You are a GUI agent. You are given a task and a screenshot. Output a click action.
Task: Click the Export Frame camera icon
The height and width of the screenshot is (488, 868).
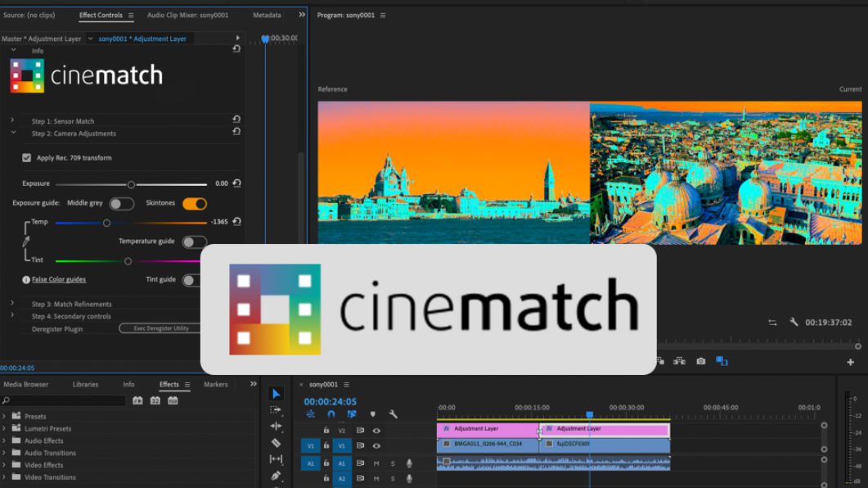[x=701, y=361]
